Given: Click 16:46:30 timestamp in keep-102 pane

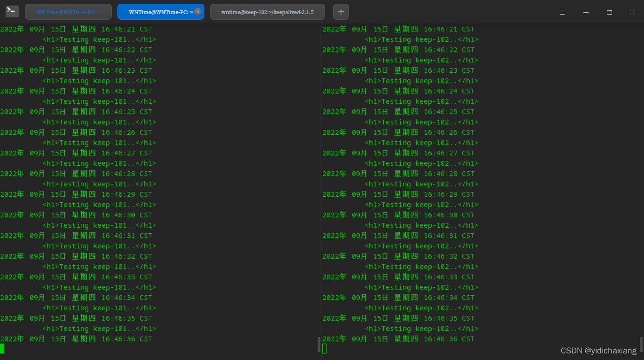Looking at the screenshot, I should point(441,215).
